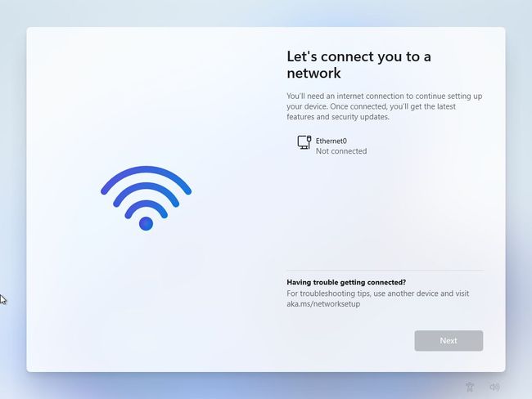Click the Next button
532x399 pixels.
449,341
